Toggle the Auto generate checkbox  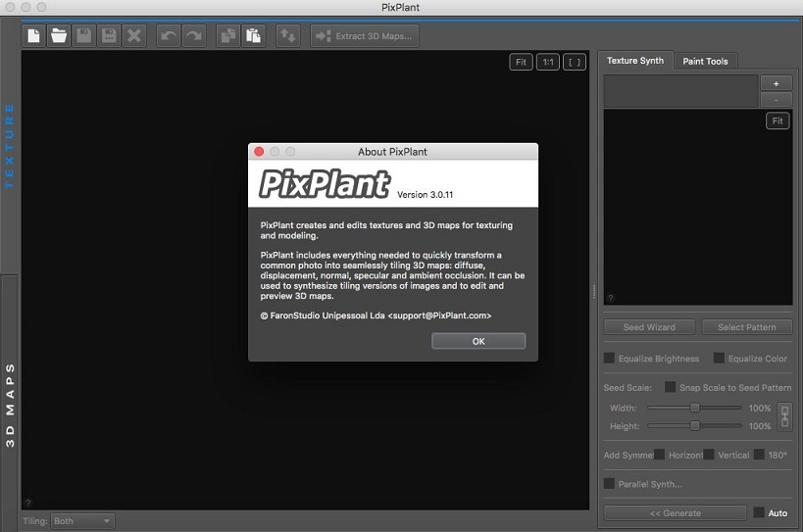pyautogui.click(x=759, y=512)
